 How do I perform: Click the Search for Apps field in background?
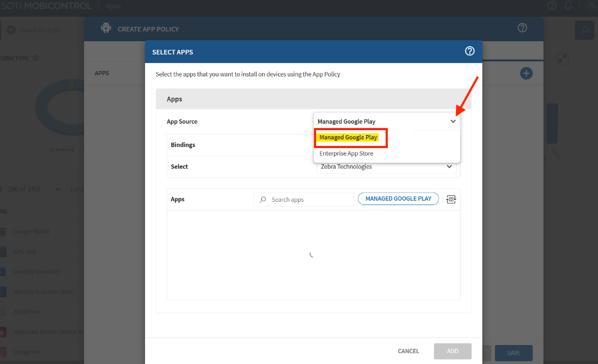pos(40,30)
